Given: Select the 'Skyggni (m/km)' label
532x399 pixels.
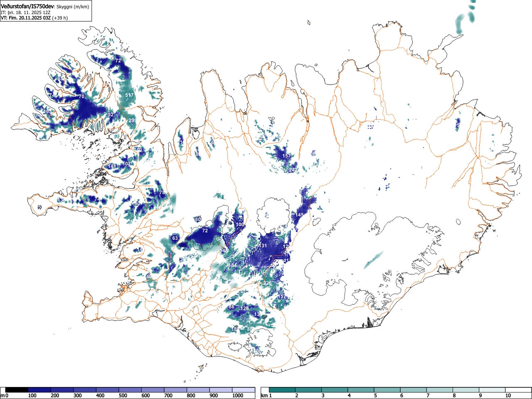Looking at the screenshot, I should coord(73,7).
